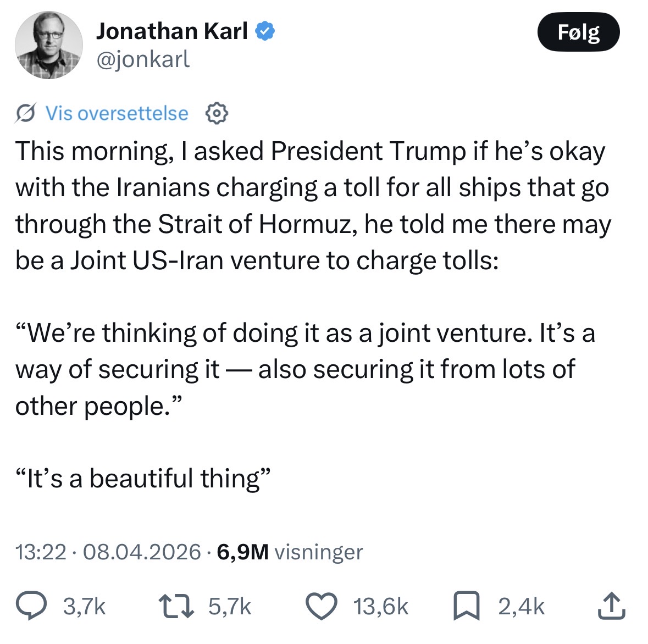
Task: Click the 13,6k likes count
Action: 381,607
